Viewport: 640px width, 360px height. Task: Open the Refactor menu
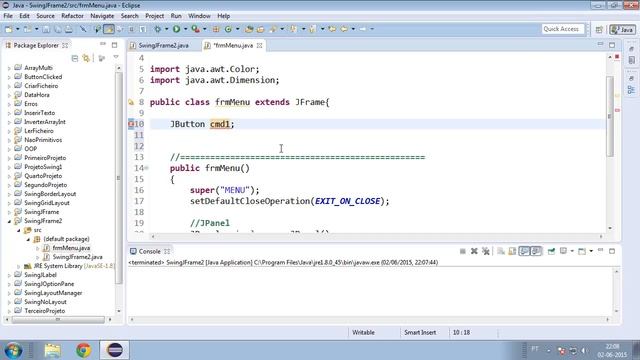(x=72, y=16)
